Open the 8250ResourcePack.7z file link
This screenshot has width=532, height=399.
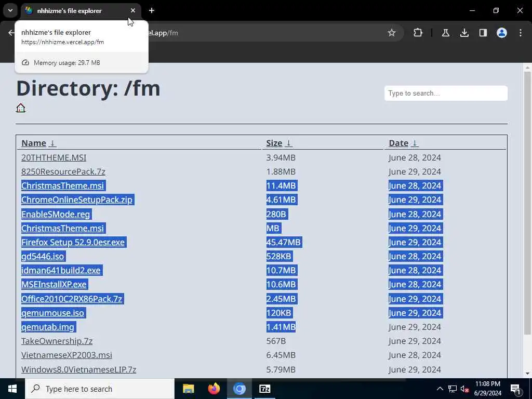tap(63, 171)
